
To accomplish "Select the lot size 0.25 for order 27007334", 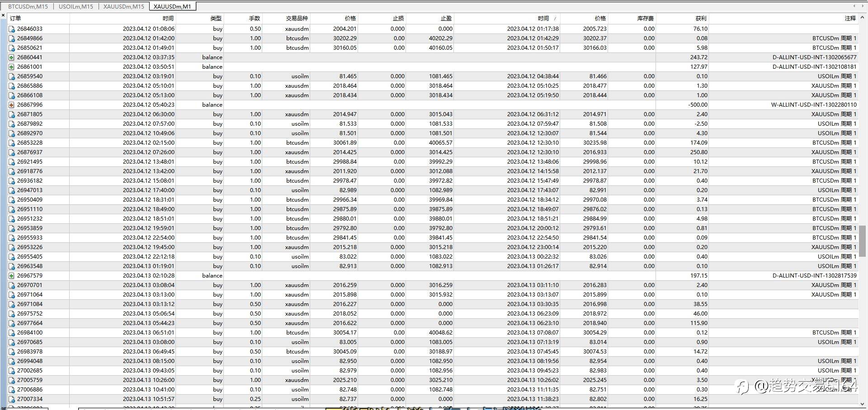I will coord(255,399).
